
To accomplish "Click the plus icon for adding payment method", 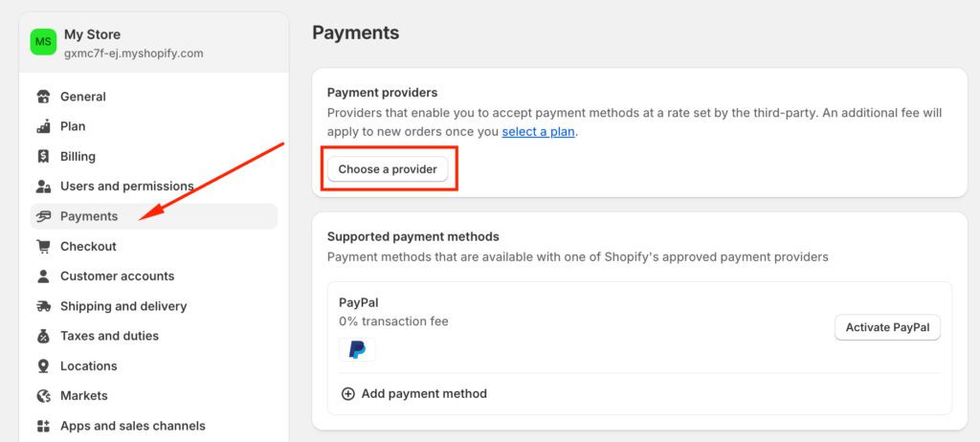I will pyautogui.click(x=348, y=393).
